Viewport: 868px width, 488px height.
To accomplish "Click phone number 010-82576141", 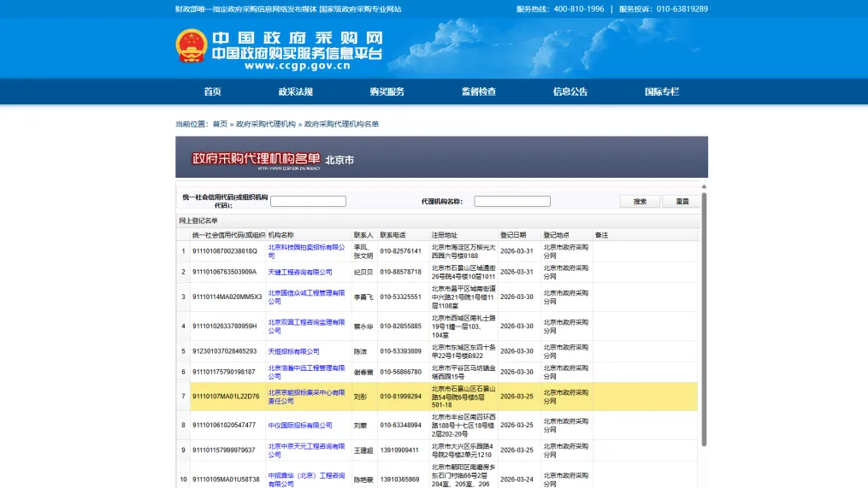I will 401,251.
